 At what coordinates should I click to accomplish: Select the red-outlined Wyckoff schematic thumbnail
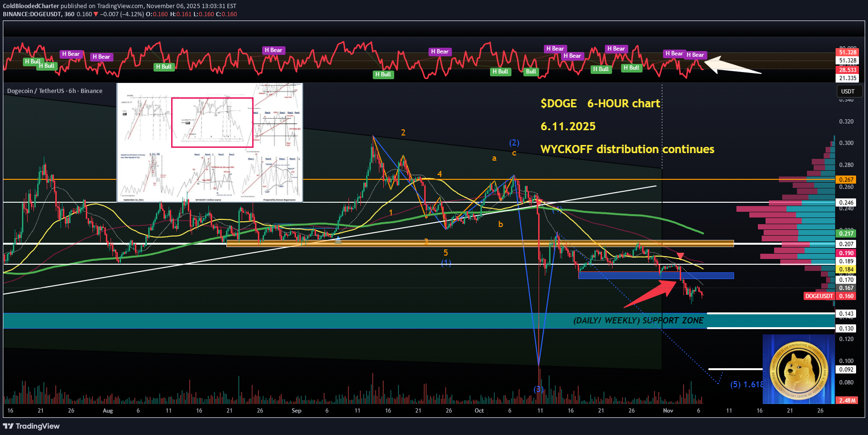pos(212,123)
